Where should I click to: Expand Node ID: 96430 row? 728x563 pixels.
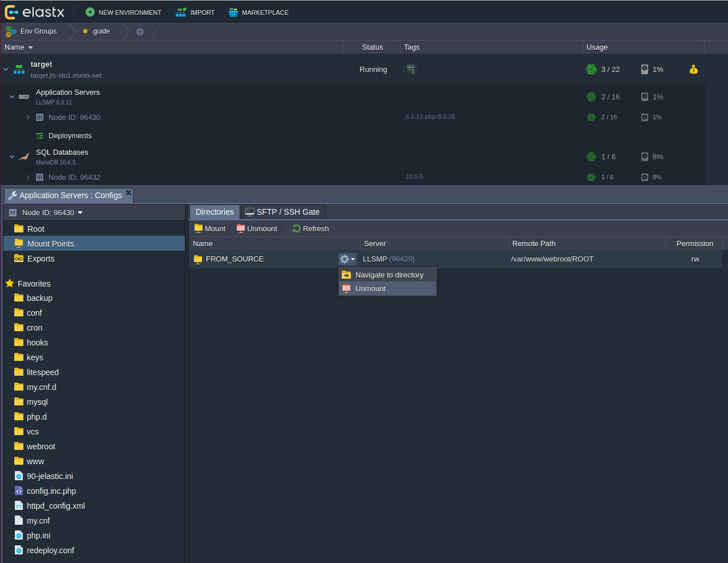click(x=28, y=118)
